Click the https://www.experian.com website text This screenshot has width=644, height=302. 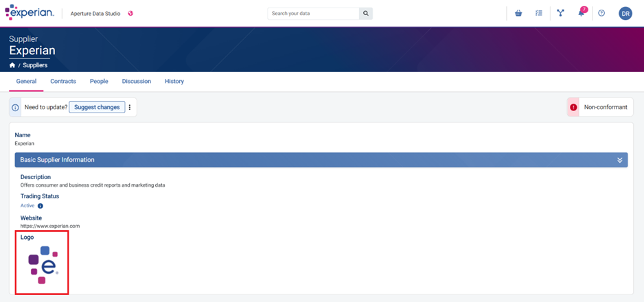[50, 226]
